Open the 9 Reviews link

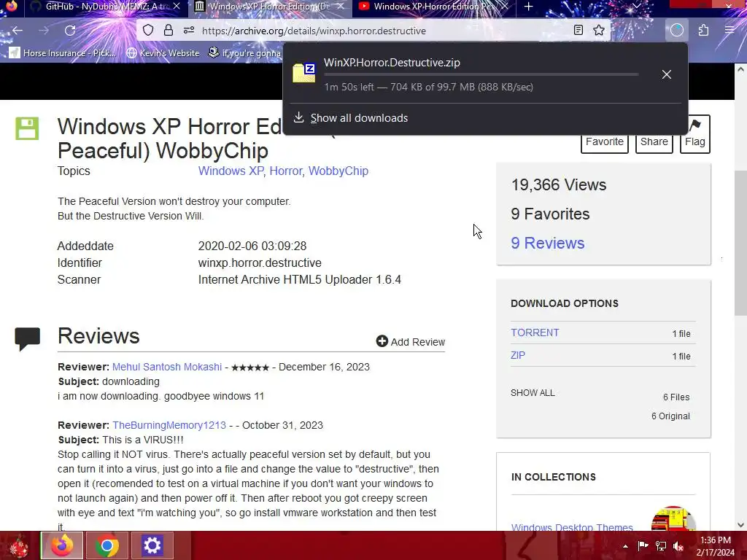[548, 243]
